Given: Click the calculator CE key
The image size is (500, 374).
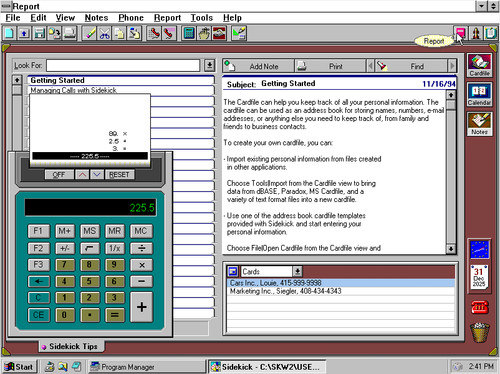Looking at the screenshot, I should click(38, 315).
